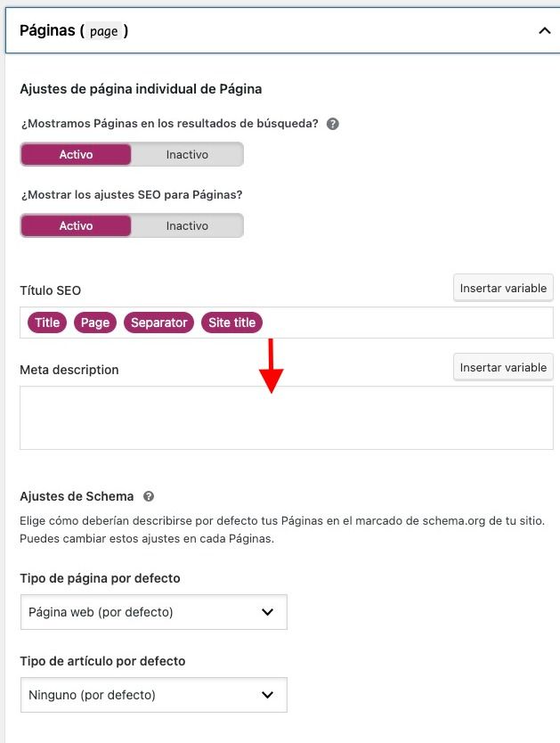Select the Separator variable tag
The width and height of the screenshot is (560, 743).
click(x=159, y=323)
